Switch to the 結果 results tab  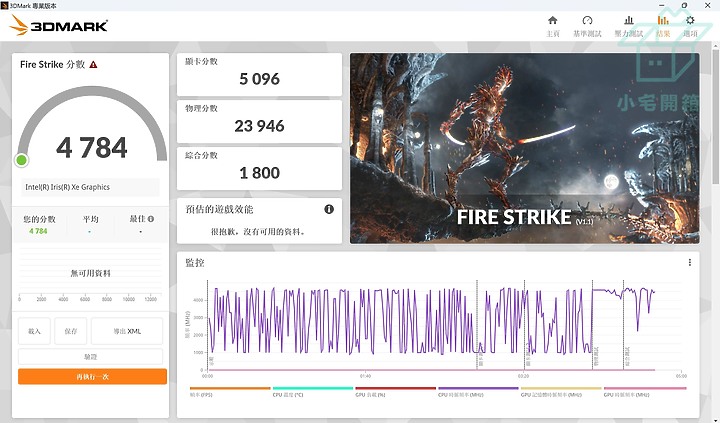point(663,26)
